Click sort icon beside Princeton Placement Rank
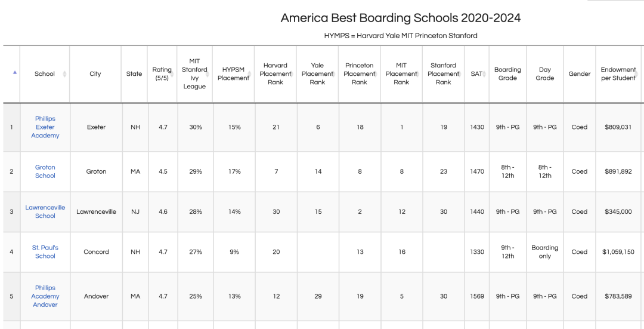 [375, 74]
